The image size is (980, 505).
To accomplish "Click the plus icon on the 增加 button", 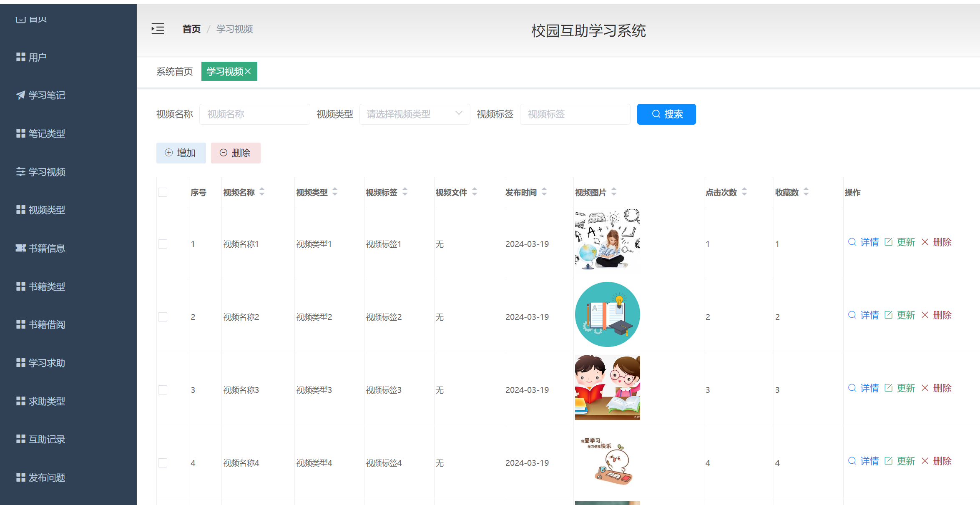I will pos(169,153).
